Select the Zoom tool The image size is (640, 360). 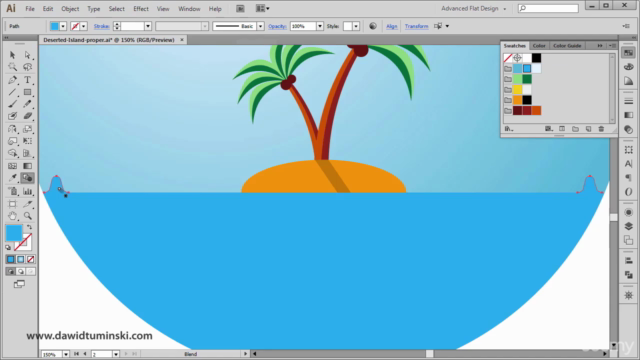tap(27, 216)
